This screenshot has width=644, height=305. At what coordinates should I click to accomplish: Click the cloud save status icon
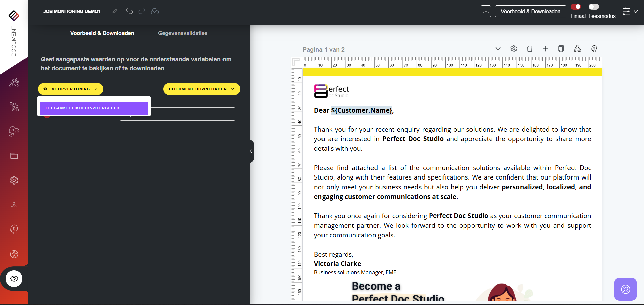[155, 11]
